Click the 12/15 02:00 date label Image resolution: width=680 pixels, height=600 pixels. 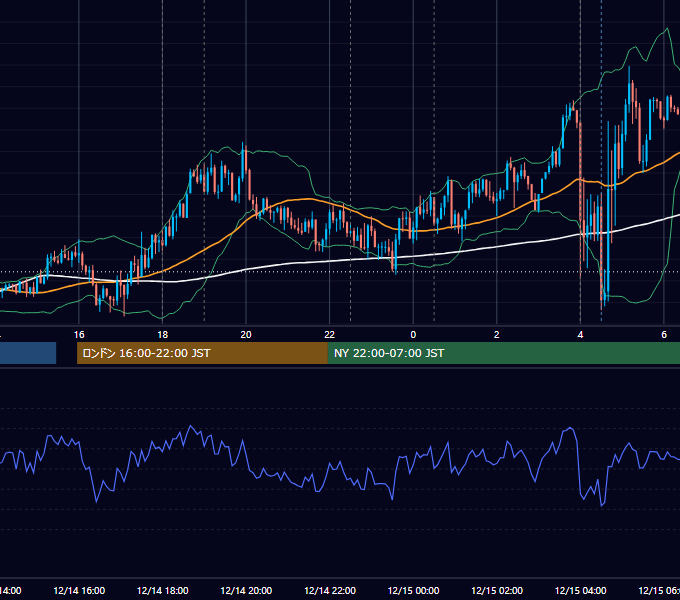[497, 590]
